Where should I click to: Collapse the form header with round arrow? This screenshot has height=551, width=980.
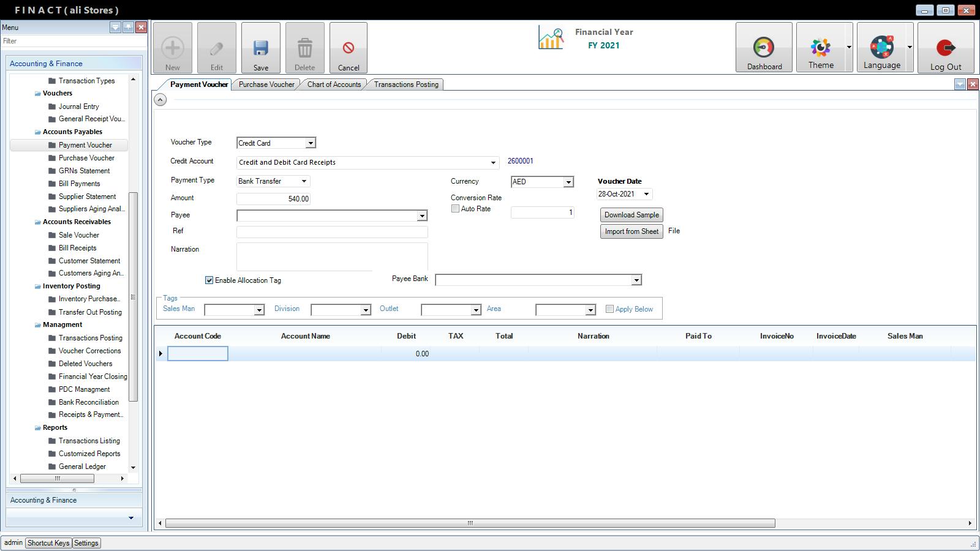[x=160, y=99]
